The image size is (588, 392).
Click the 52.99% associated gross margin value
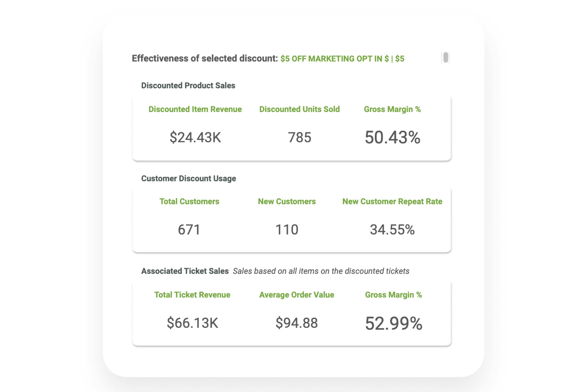(393, 323)
